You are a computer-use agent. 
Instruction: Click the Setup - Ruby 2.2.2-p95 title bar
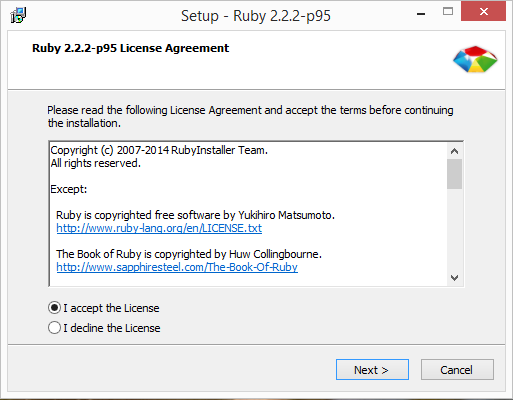click(256, 16)
